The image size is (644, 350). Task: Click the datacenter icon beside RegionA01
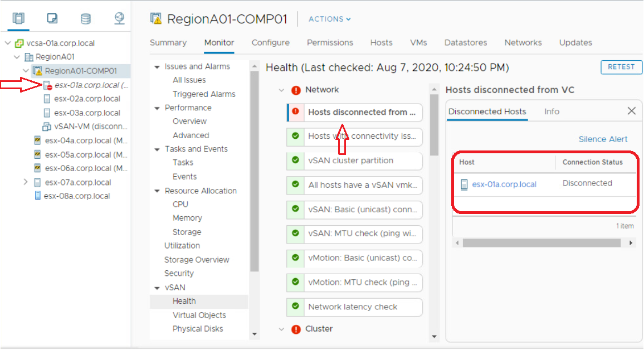coord(29,57)
